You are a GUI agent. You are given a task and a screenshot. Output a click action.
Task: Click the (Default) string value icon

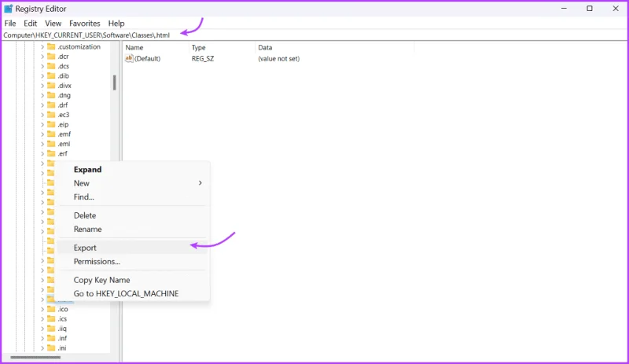click(129, 59)
